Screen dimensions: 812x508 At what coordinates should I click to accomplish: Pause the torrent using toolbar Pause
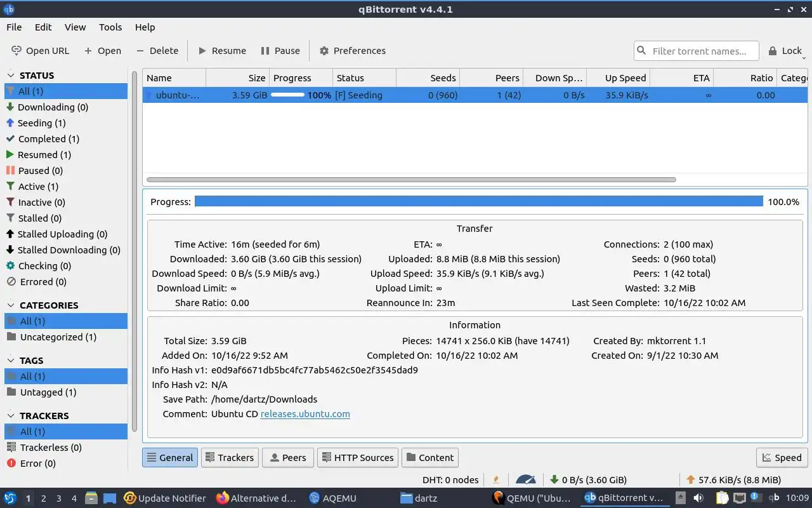[280, 51]
